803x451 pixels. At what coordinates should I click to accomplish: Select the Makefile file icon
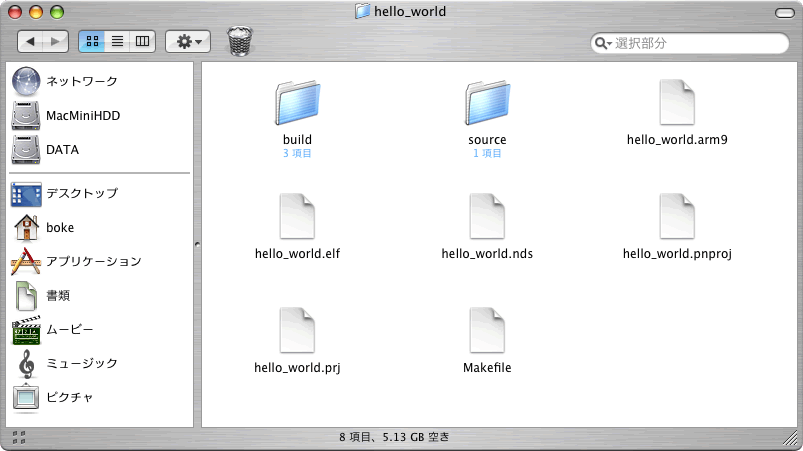click(488, 330)
